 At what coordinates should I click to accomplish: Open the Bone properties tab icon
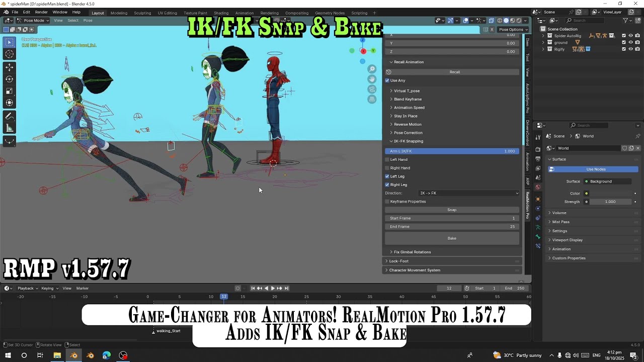pos(538,236)
